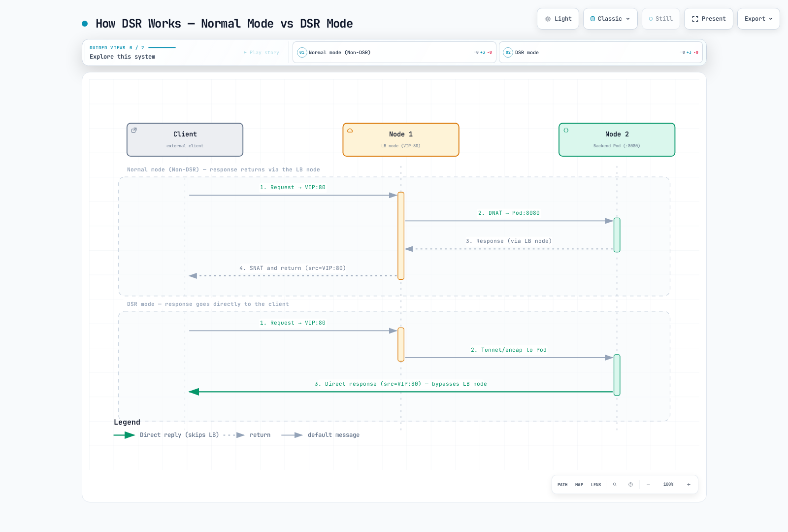788x532 pixels.
Task: Switch theme with the Light button
Action: [x=558, y=19]
